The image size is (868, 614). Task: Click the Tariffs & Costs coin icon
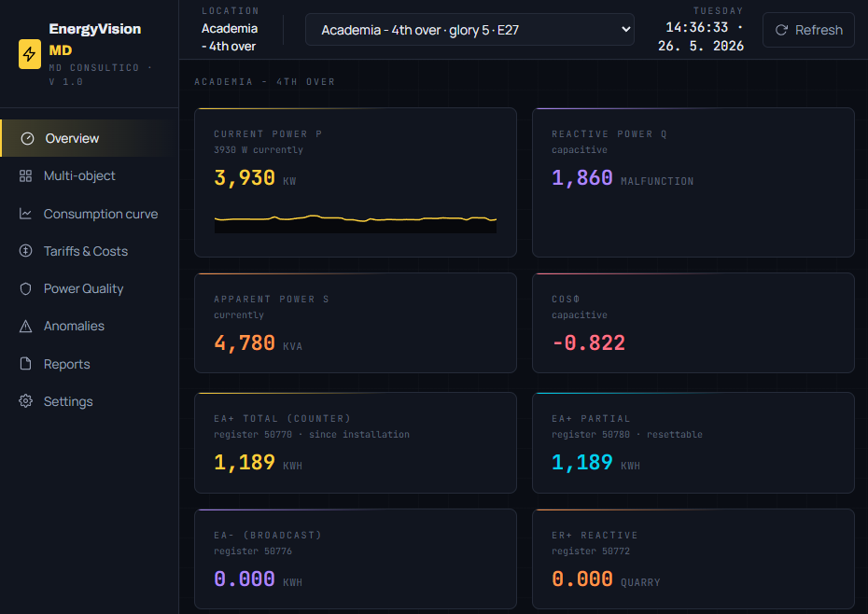(x=25, y=251)
